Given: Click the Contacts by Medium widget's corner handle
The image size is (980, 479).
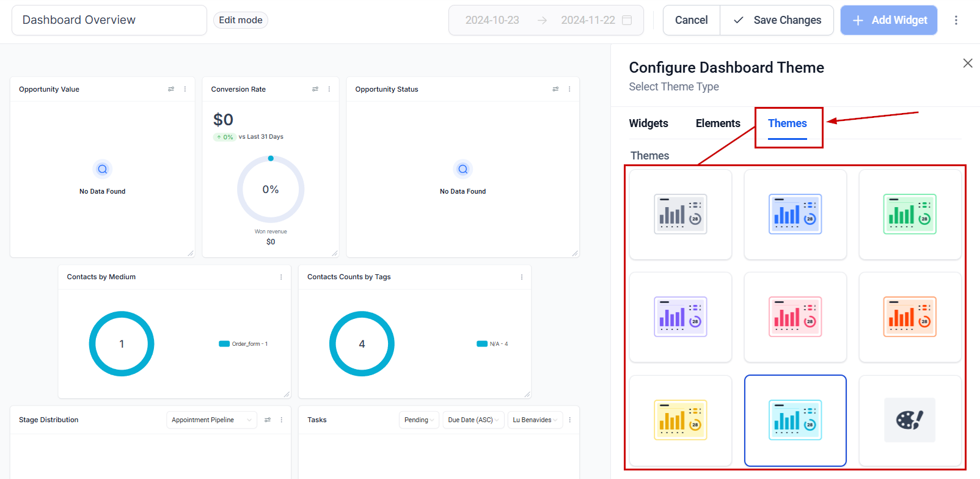Looking at the screenshot, I should point(287,394).
